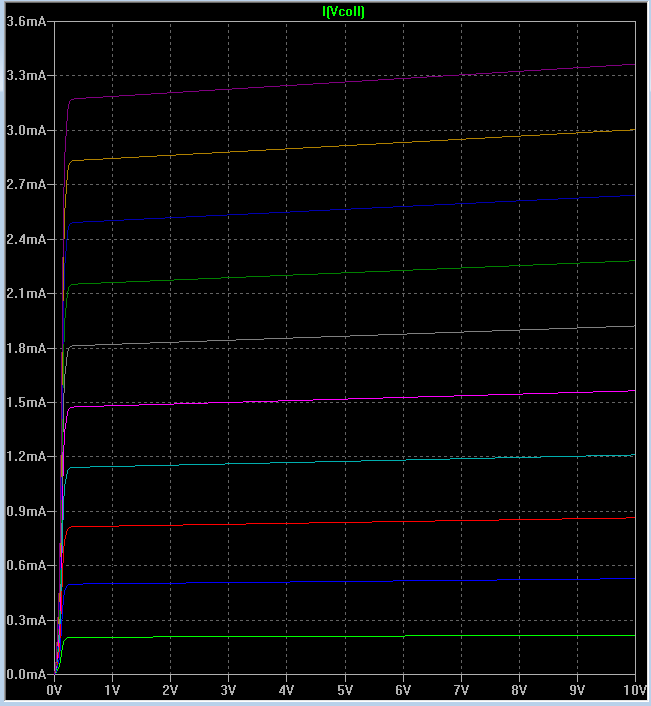
Task: Click the 7V x-axis label
Action: tap(461, 690)
